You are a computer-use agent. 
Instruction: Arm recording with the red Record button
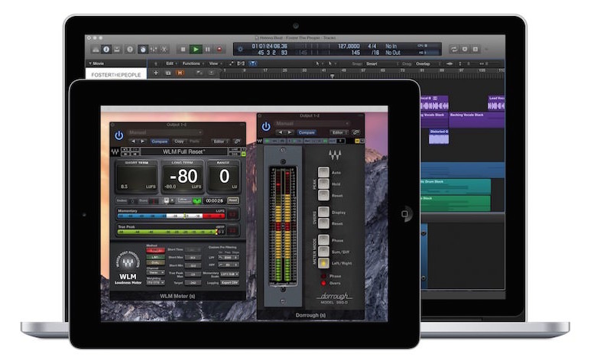[219, 49]
